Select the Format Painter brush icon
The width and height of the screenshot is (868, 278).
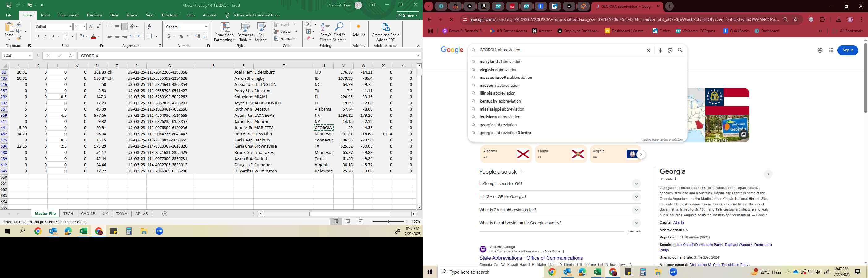pyautogui.click(x=19, y=38)
